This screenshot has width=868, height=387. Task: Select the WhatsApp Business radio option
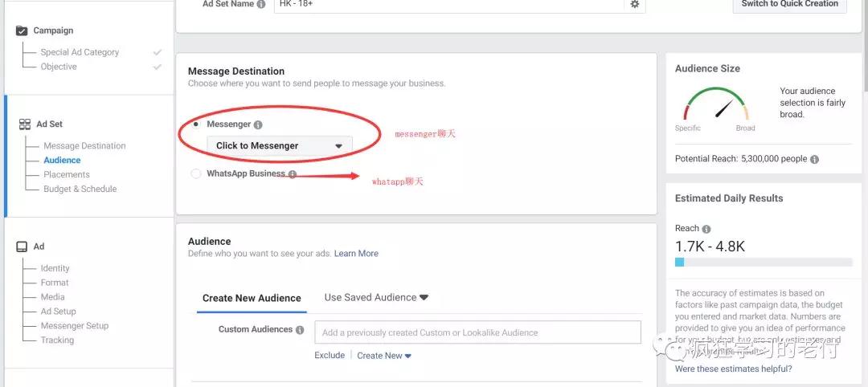click(196, 173)
